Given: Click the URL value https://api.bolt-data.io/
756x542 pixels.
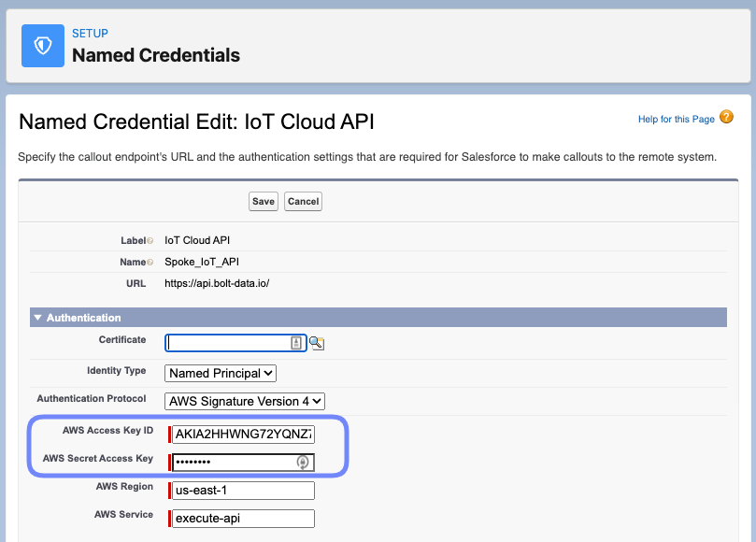Looking at the screenshot, I should tap(217, 283).
